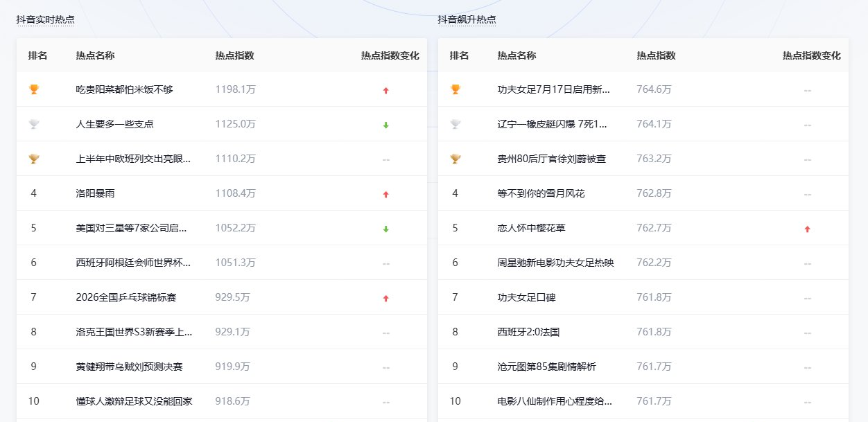Click the 762.8万 index value
Viewport: 868px width, 422px height.
click(654, 193)
